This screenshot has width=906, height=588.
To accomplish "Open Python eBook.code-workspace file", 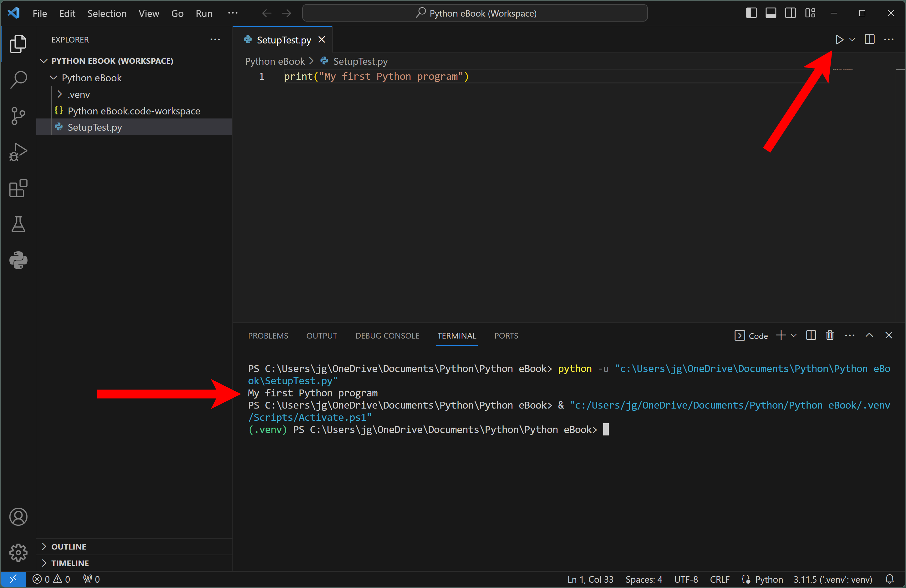I will [135, 111].
